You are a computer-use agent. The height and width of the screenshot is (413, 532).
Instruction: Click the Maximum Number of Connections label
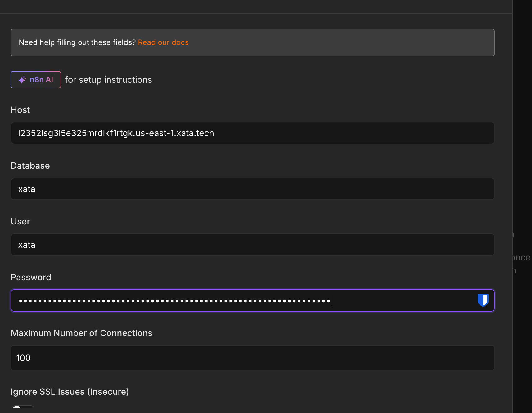tap(82, 333)
